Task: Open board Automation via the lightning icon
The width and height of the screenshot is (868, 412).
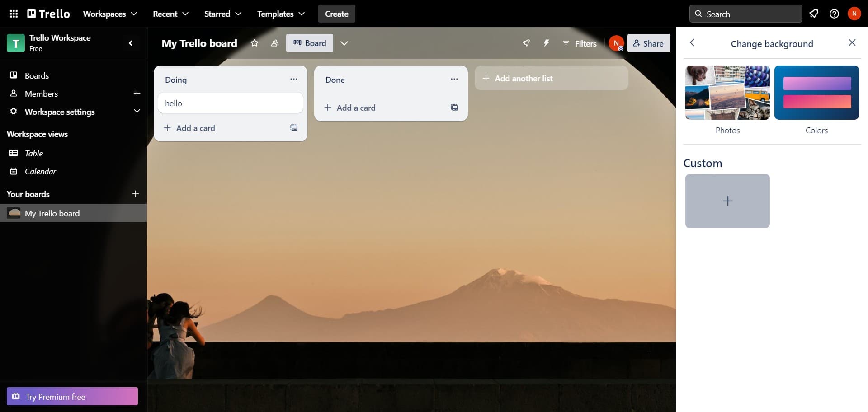Action: (547, 43)
